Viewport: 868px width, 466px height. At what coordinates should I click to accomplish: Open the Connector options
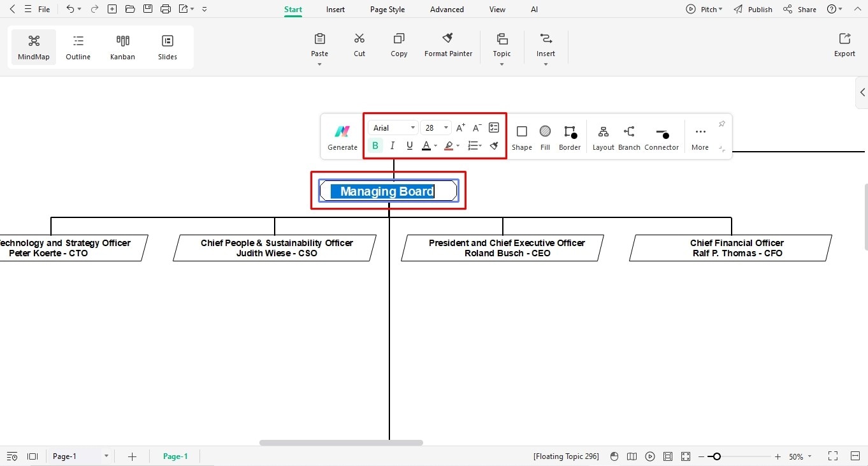tap(662, 137)
